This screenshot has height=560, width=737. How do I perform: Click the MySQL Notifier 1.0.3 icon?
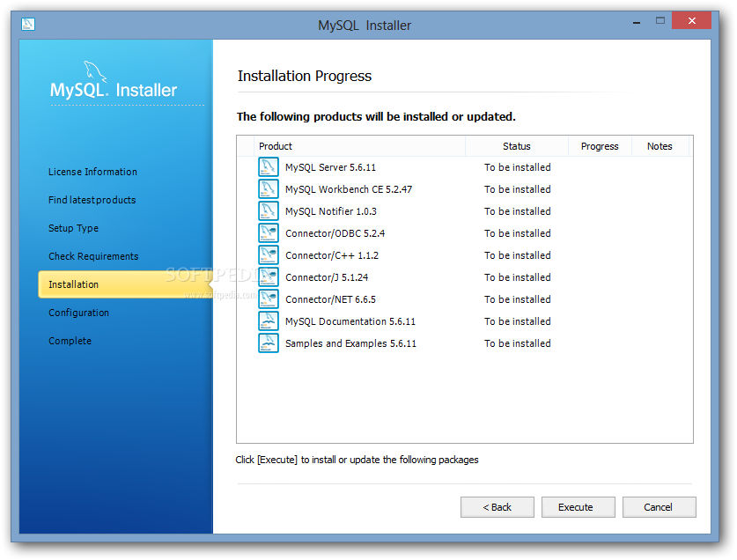click(268, 211)
